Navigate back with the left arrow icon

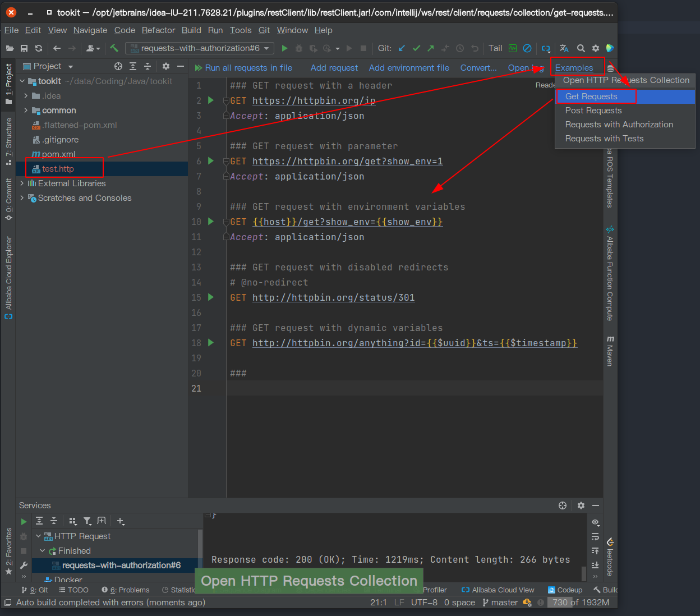coord(57,48)
